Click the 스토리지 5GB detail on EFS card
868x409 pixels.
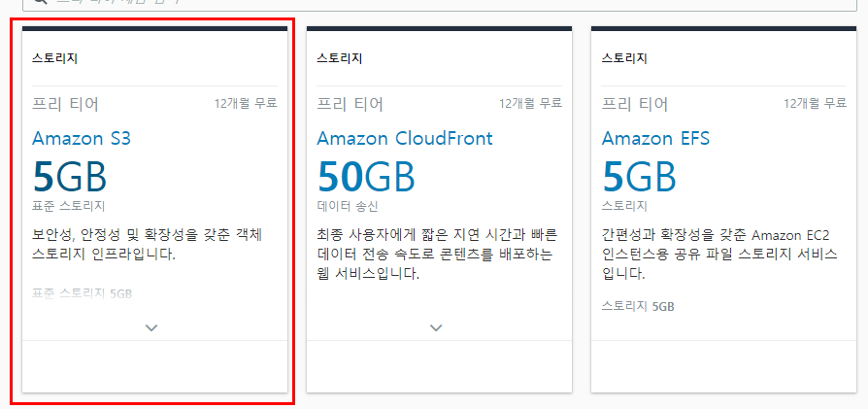(x=638, y=306)
